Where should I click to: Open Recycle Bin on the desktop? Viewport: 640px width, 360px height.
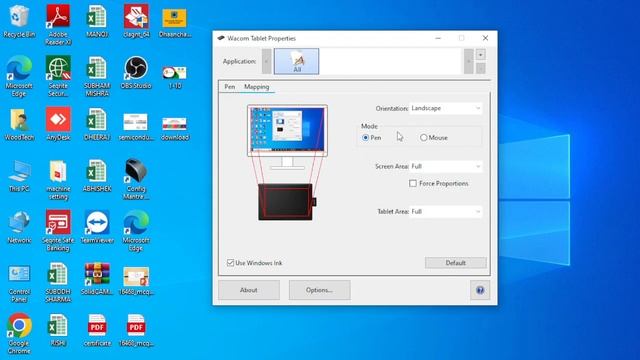tap(19, 22)
